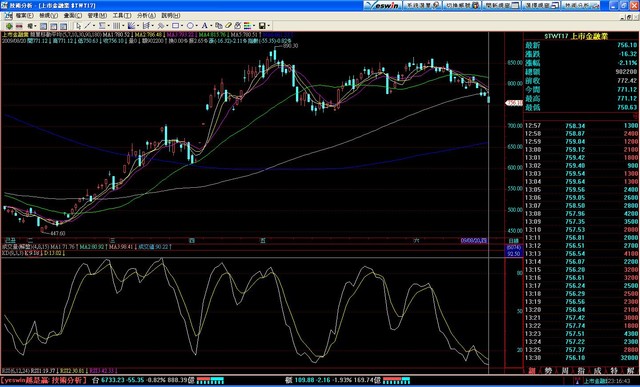The width and height of the screenshot is (640, 387).
Task: Select the line drawing tool
Action: (x=87, y=26)
